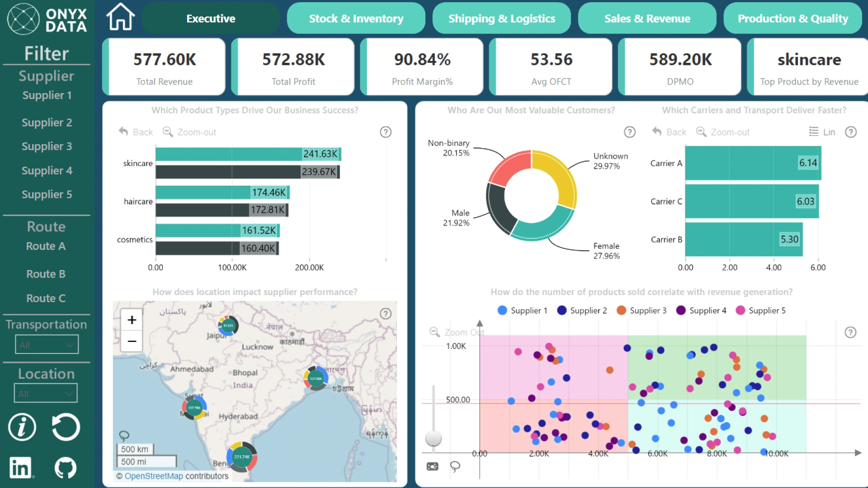Toggle Supplier 2 in scatter legend
Image resolution: width=868 pixels, height=488 pixels.
pos(582,310)
